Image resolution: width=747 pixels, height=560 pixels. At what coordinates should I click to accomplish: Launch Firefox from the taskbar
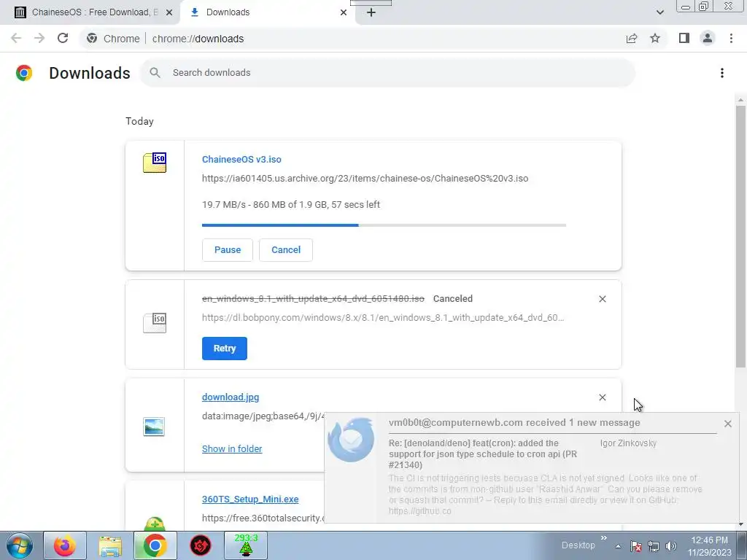[x=65, y=545]
